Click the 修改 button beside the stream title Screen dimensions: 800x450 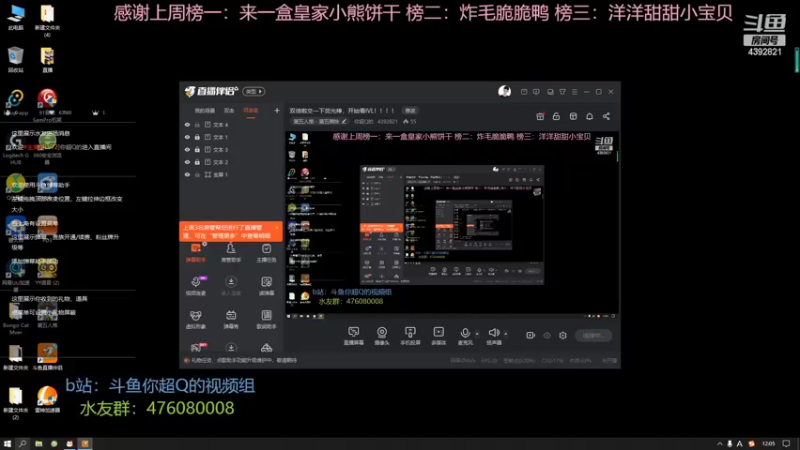(x=410, y=111)
